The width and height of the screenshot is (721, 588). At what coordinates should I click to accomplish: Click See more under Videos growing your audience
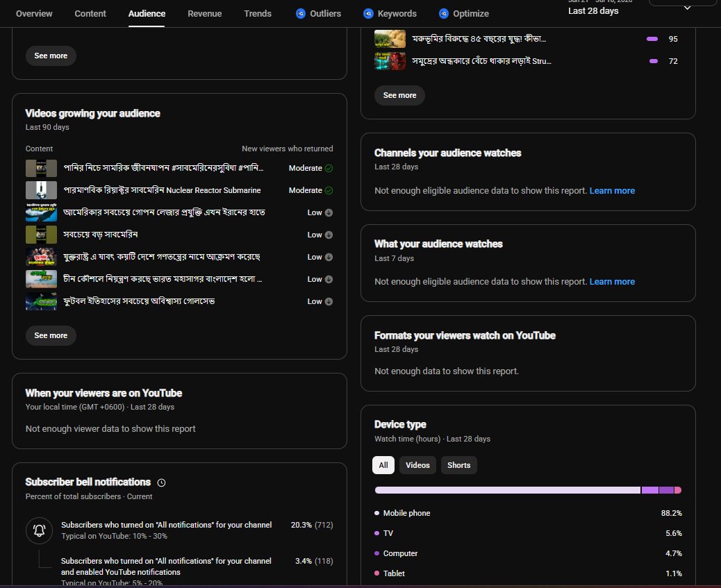point(51,335)
